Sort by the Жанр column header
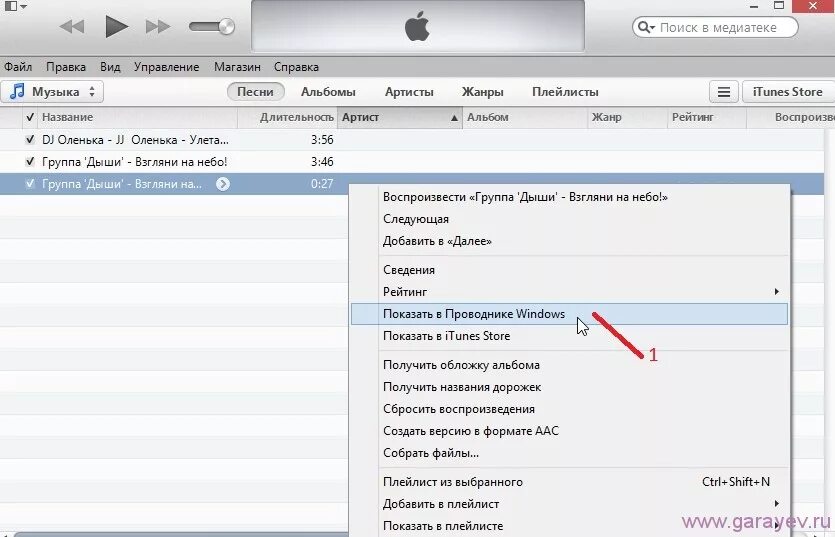 click(627, 117)
